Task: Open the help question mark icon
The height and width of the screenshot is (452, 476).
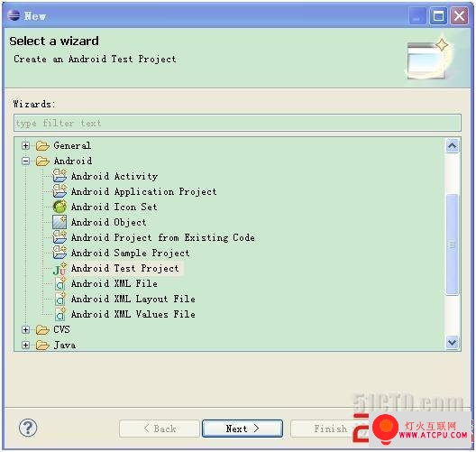Action: [x=28, y=428]
